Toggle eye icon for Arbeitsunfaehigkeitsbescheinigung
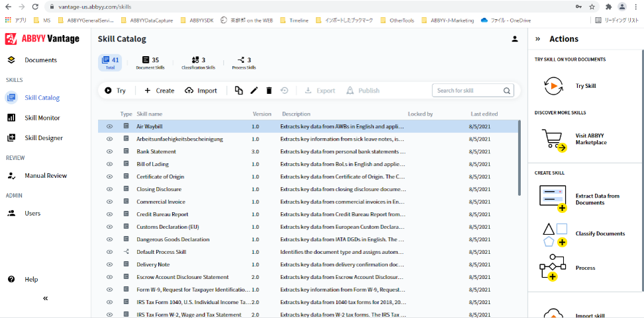Viewport: 644px width, 318px height. point(109,139)
